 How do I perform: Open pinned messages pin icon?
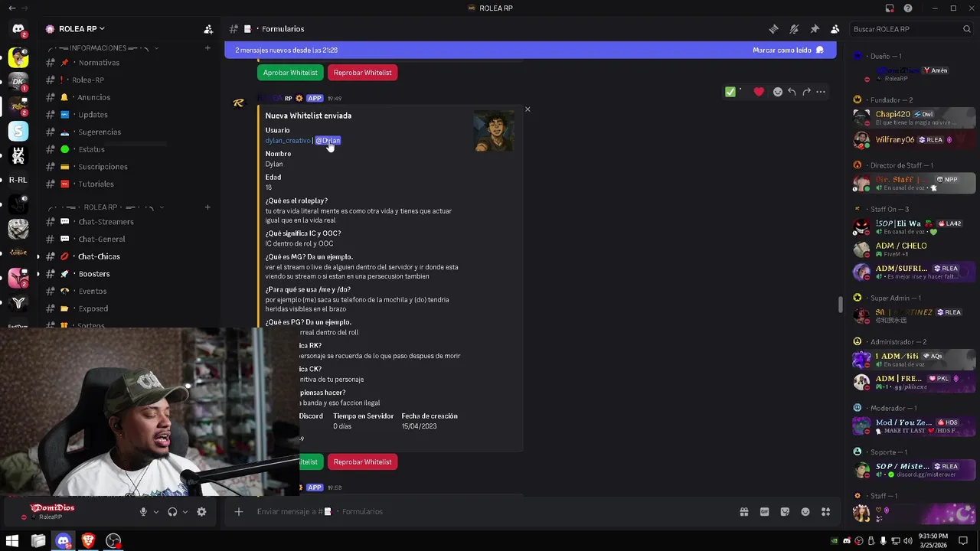pos(815,29)
